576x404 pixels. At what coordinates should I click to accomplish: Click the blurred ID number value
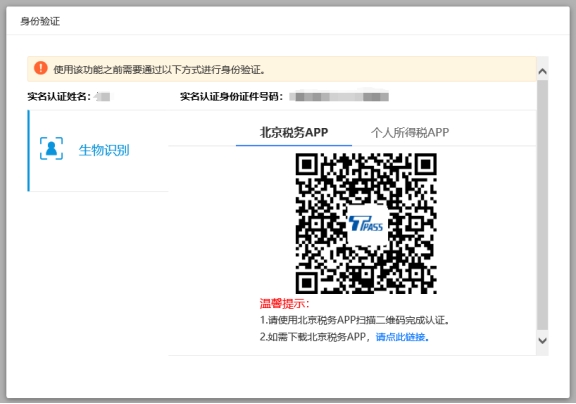click(339, 97)
